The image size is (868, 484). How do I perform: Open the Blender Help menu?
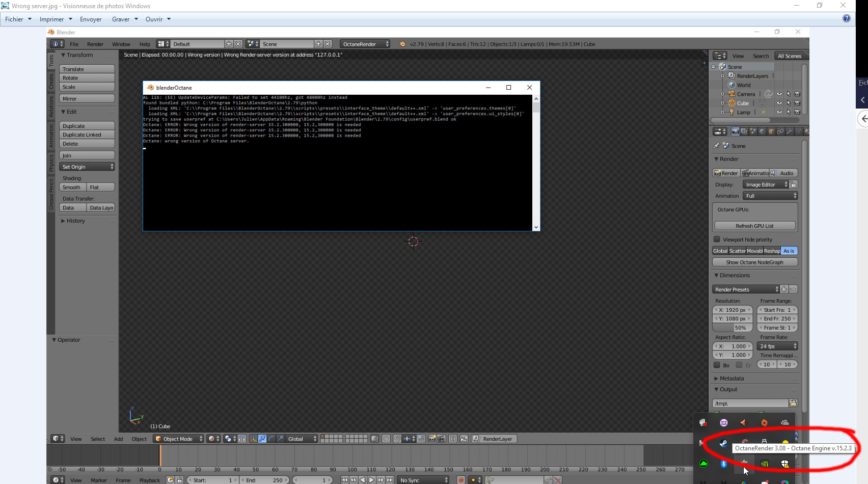pyautogui.click(x=145, y=44)
